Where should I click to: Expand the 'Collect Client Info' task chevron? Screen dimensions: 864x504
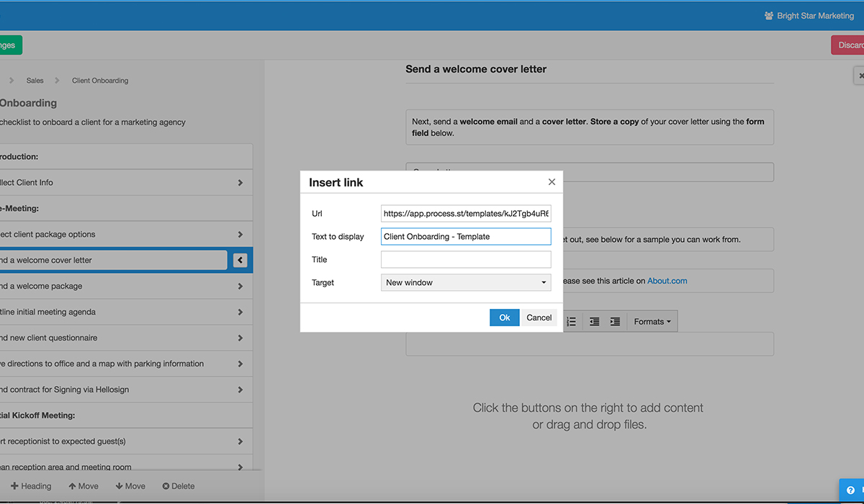(x=240, y=183)
